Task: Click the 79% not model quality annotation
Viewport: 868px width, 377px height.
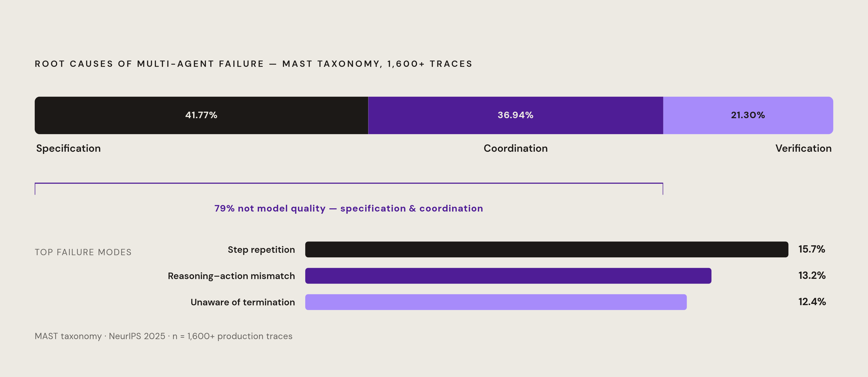Action: (349, 208)
